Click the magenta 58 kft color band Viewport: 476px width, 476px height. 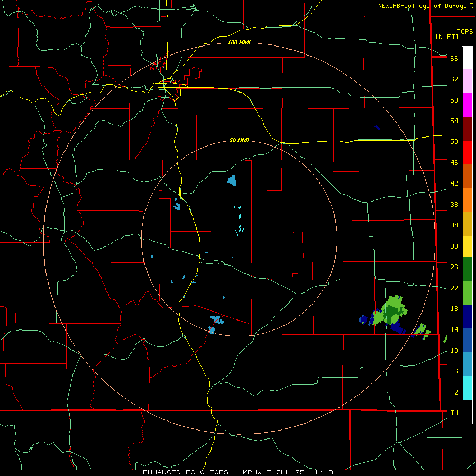[x=467, y=105]
